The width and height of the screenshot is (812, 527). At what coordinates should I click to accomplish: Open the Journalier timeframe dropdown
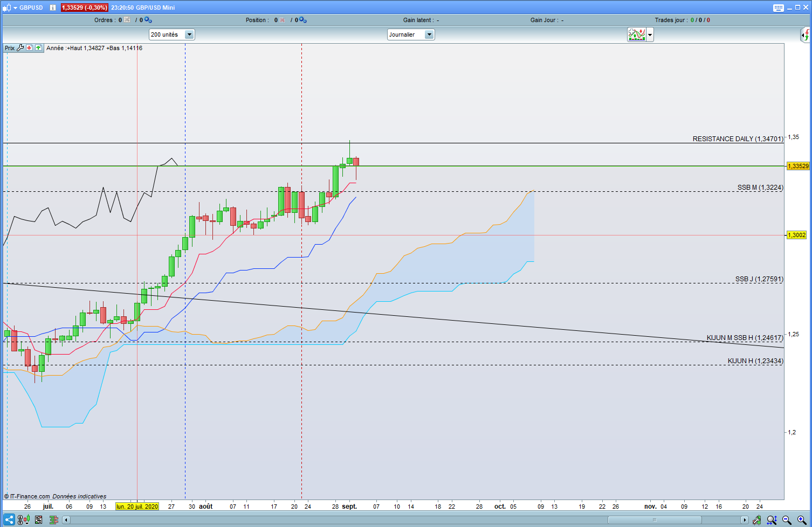coord(411,34)
